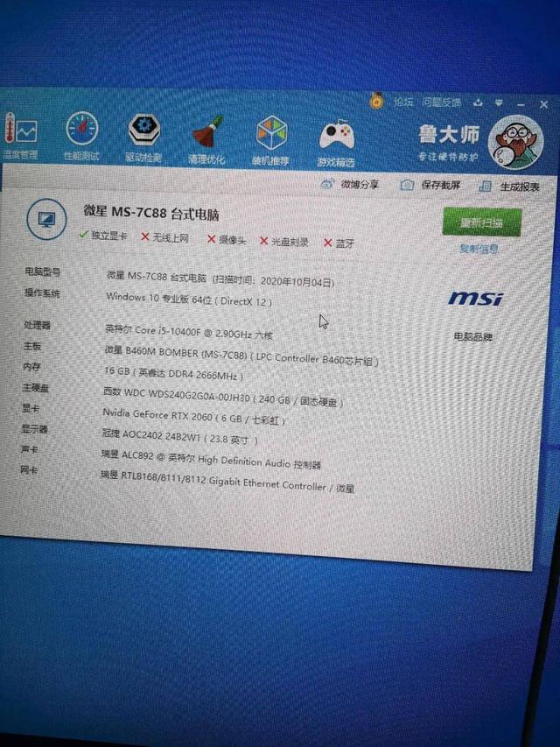
Task: Click the 独立显卡 checkmark indicator
Action: (103, 236)
